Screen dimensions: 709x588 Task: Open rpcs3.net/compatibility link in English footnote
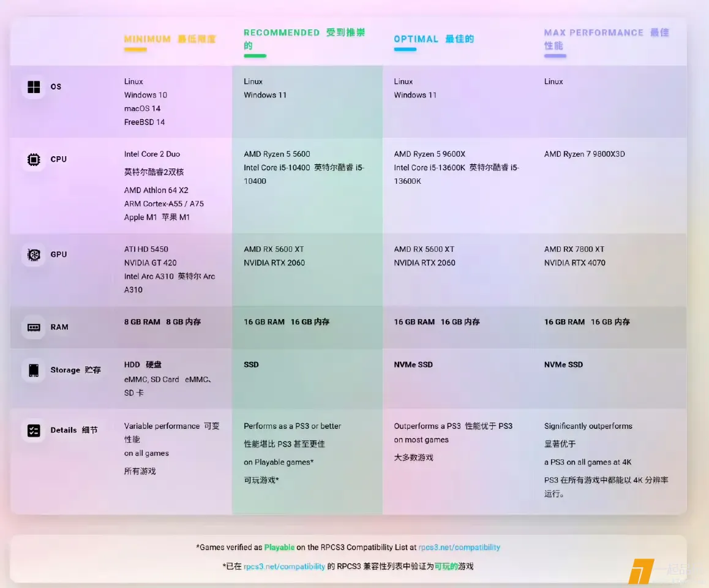(459, 548)
